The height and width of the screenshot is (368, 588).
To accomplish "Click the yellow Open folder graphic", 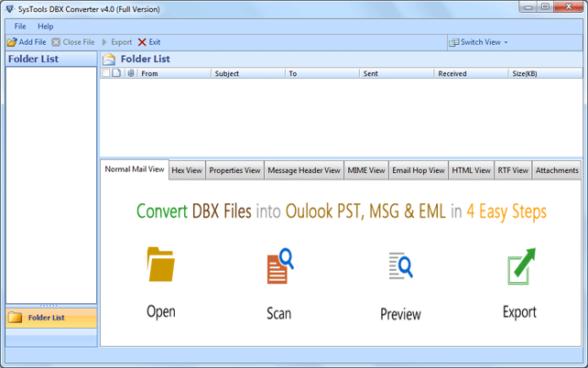I will click(160, 265).
